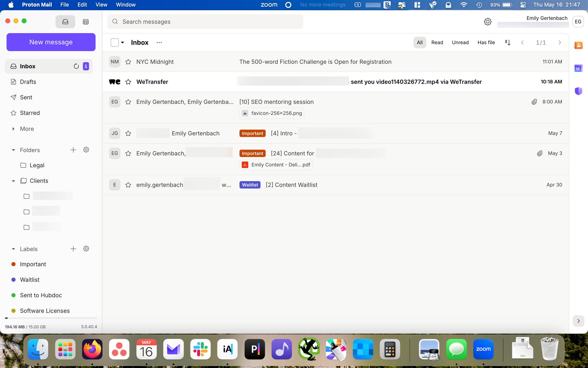Collapse the right side panel with chevron
The height and width of the screenshot is (368, 588).
tap(579, 321)
